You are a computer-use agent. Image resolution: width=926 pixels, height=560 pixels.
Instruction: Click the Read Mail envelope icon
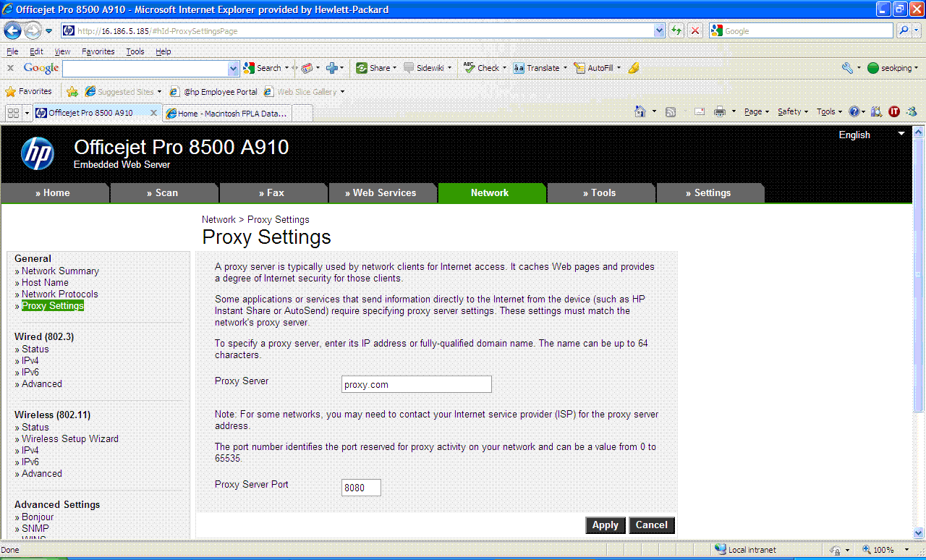coord(700,111)
